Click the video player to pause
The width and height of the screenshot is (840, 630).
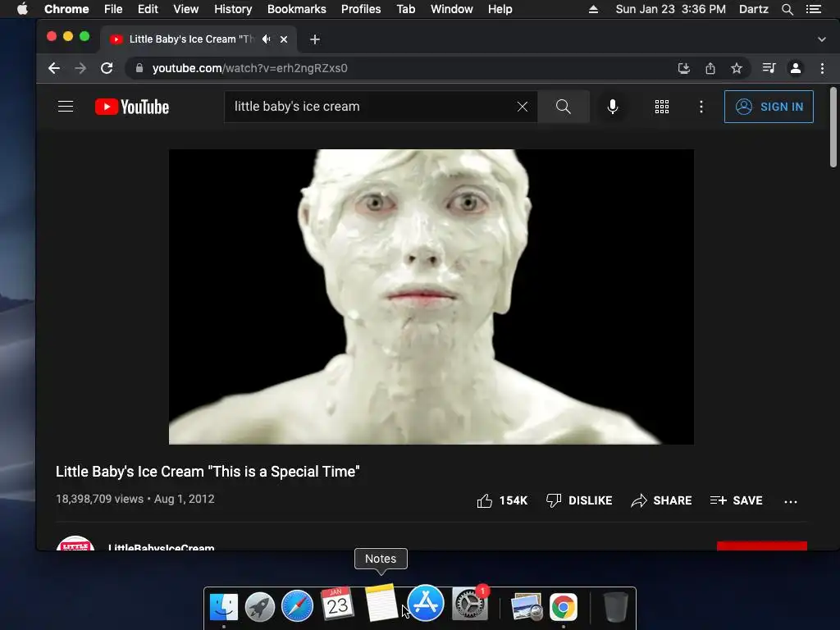click(431, 297)
